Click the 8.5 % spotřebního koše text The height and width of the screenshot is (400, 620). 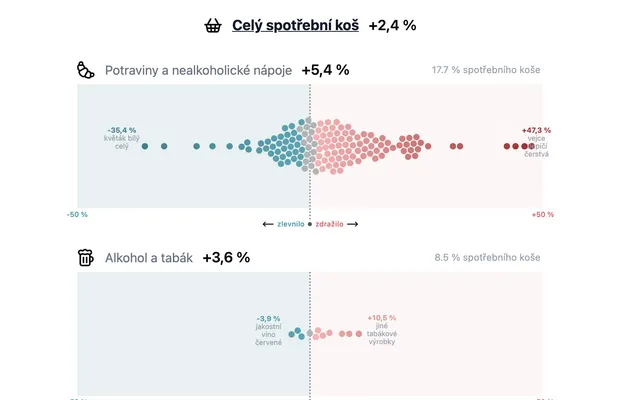[488, 258]
